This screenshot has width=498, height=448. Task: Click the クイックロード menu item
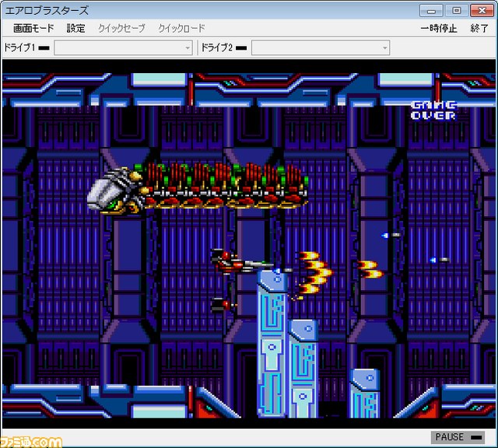(x=181, y=29)
